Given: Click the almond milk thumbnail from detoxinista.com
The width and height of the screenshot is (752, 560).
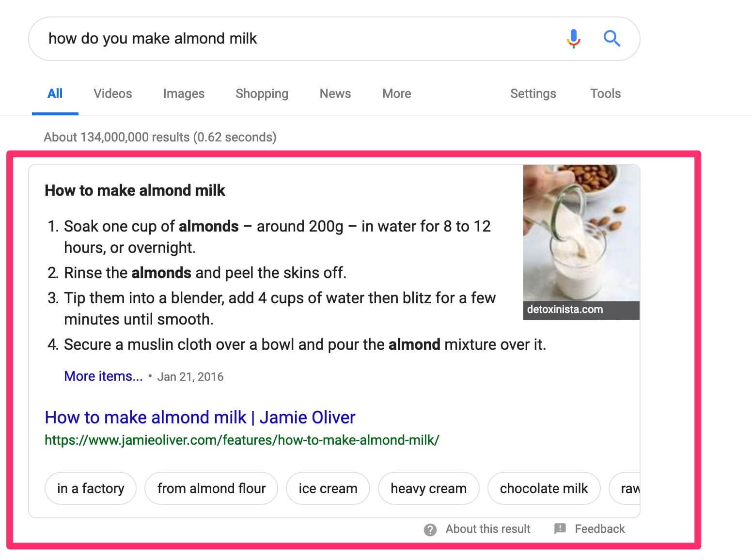Looking at the screenshot, I should (x=581, y=242).
